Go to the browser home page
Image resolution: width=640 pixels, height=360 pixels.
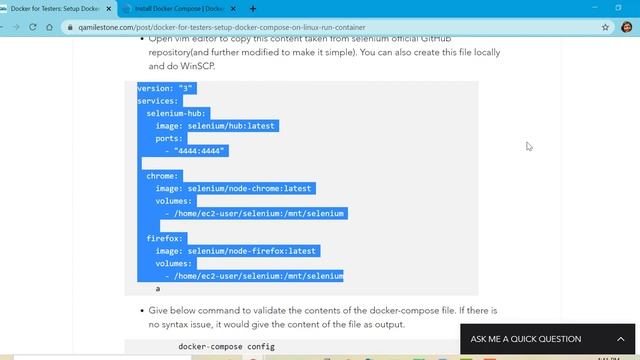[49, 27]
